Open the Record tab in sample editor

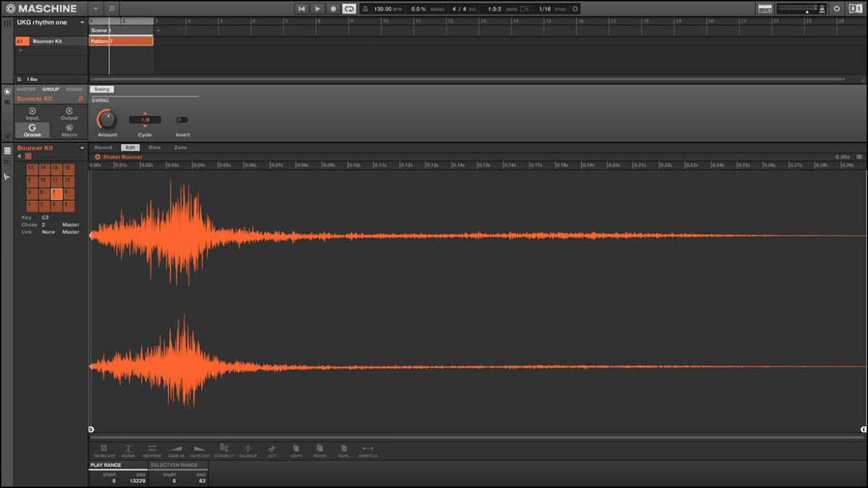[x=103, y=148]
